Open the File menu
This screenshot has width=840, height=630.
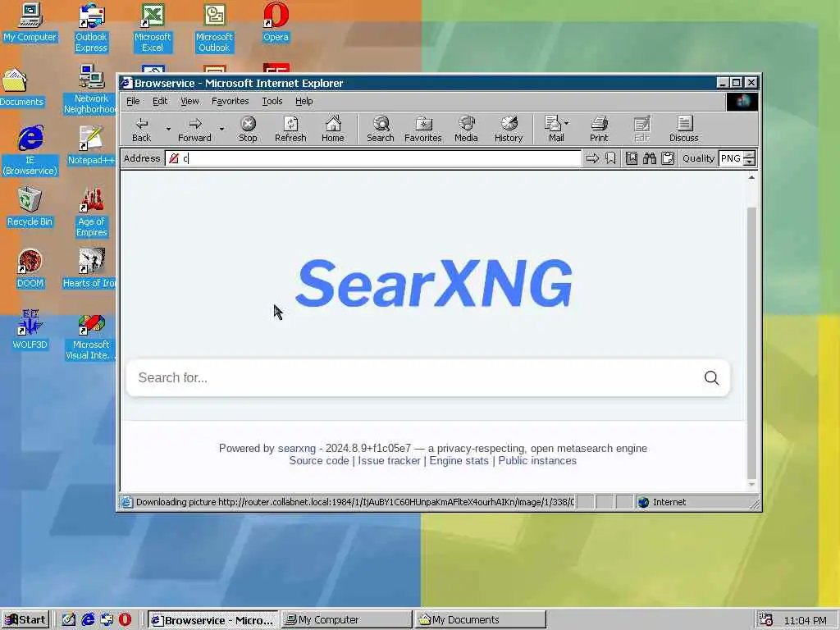click(x=133, y=101)
